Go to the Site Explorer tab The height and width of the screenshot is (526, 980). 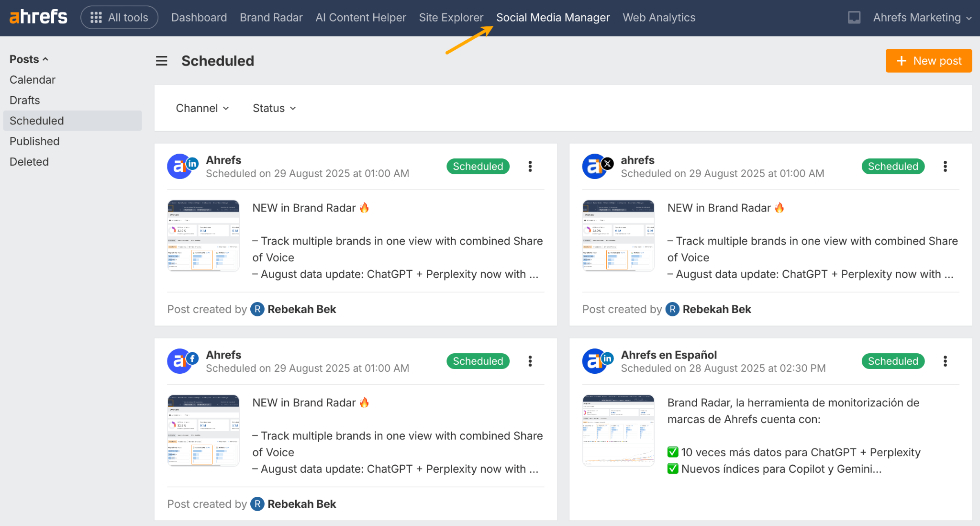pos(451,18)
